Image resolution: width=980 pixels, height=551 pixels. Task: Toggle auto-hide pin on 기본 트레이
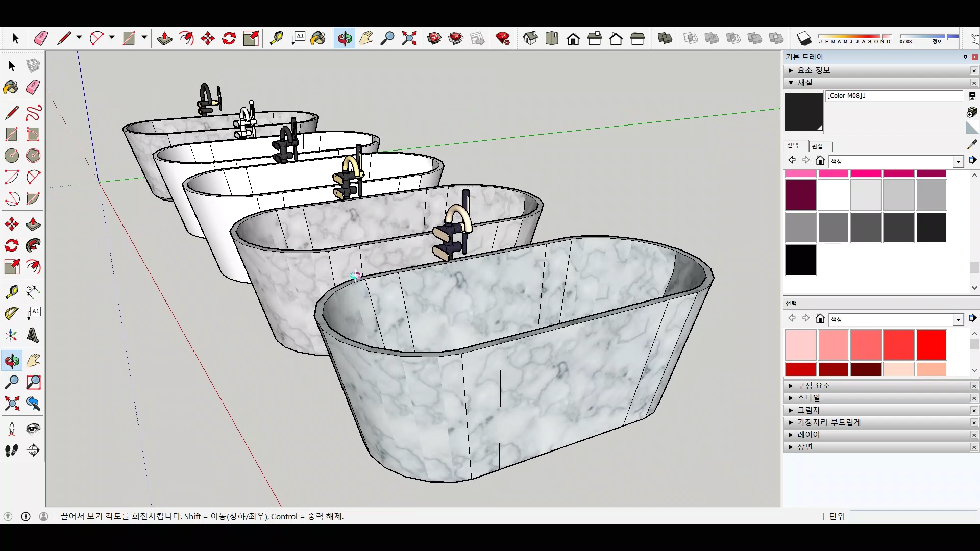[x=965, y=57]
